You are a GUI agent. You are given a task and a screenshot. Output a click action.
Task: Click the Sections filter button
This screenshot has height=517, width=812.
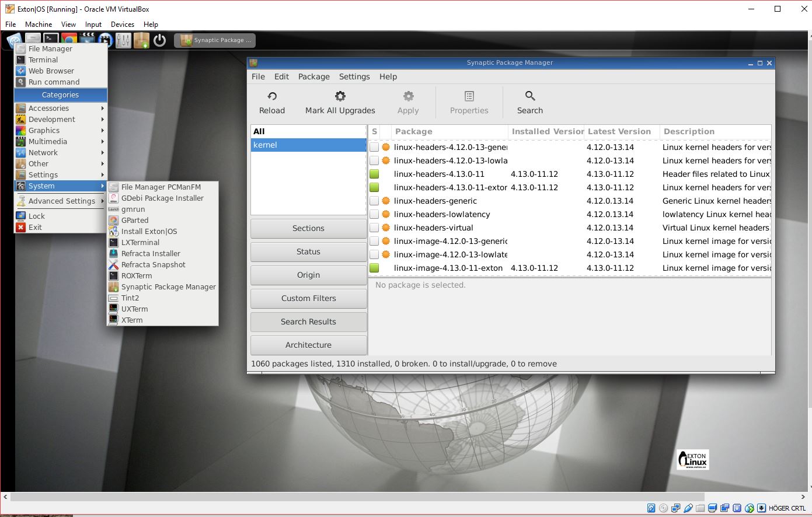[308, 228]
